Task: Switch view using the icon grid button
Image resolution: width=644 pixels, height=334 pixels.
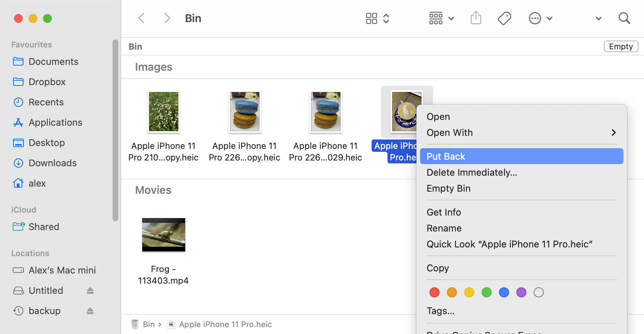Action: (x=377, y=18)
